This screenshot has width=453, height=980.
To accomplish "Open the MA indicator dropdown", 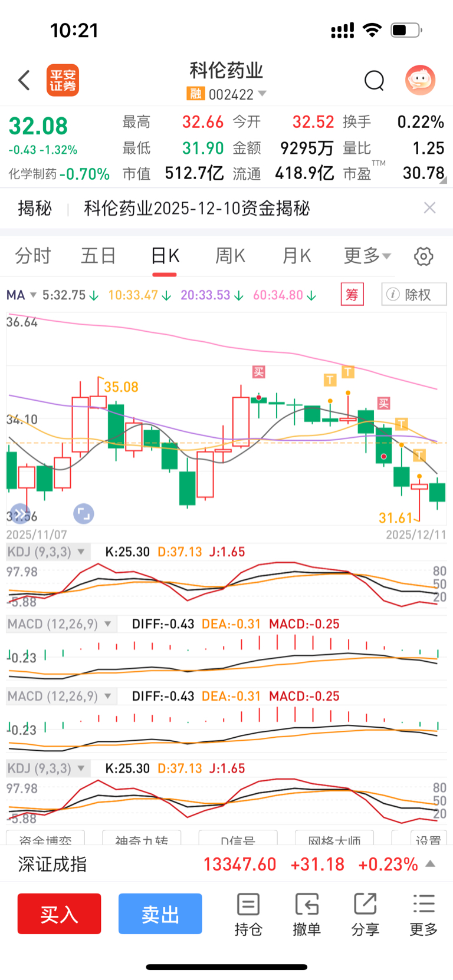I will click(x=22, y=295).
